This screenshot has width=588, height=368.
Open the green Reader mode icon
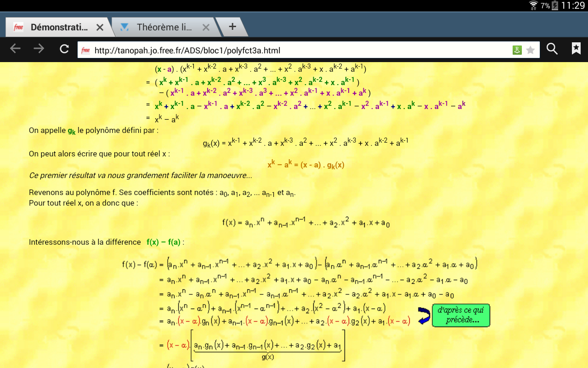tap(517, 50)
